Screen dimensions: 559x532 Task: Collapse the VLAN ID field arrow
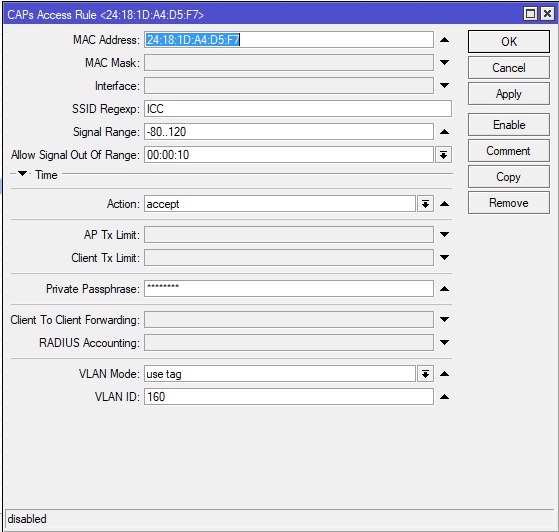tap(444, 397)
